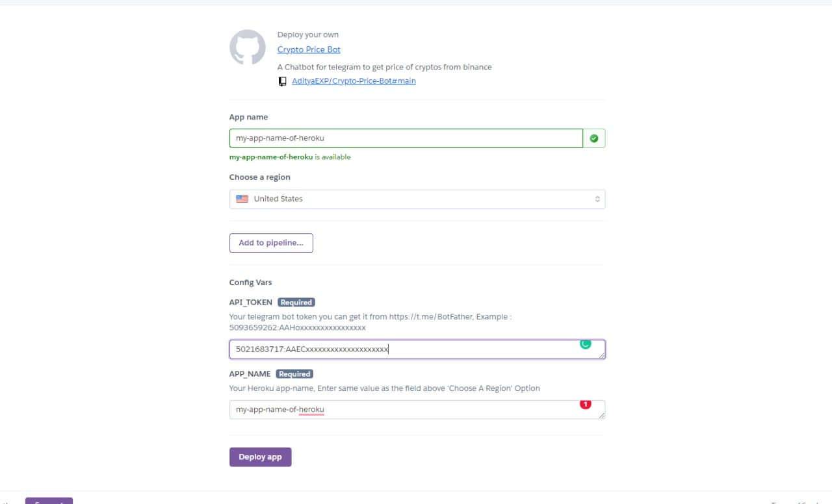Viewport: 832px width, 504px height.
Task: Click the United States flag icon
Action: point(241,198)
